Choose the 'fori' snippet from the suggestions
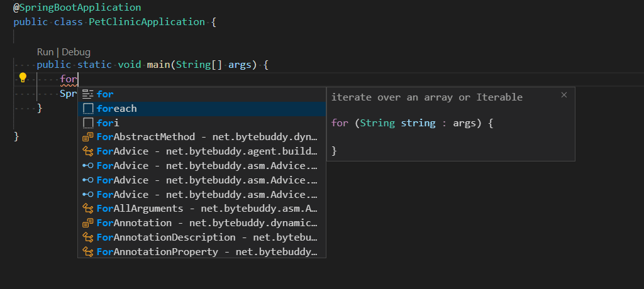This screenshot has width=644, height=289. tap(108, 123)
